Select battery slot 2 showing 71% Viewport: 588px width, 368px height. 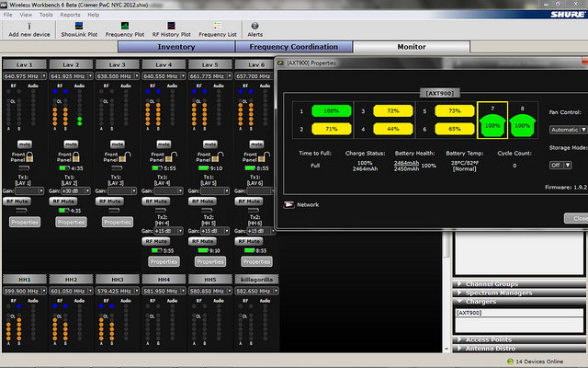click(332, 129)
